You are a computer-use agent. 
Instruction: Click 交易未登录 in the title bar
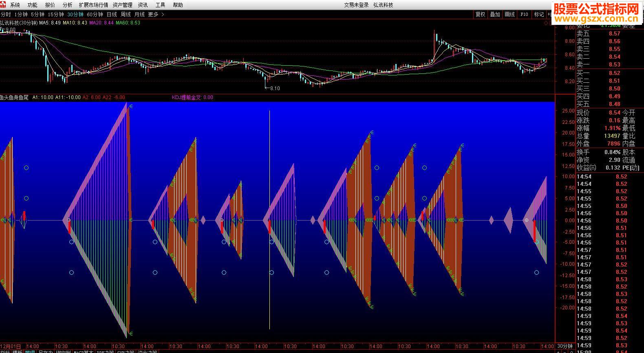356,5
